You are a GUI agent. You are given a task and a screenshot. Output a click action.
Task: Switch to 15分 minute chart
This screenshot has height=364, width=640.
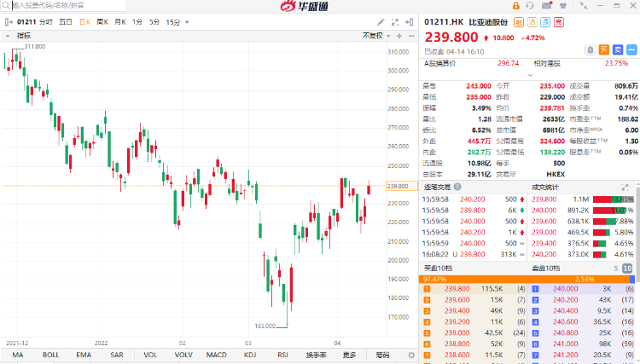click(173, 22)
